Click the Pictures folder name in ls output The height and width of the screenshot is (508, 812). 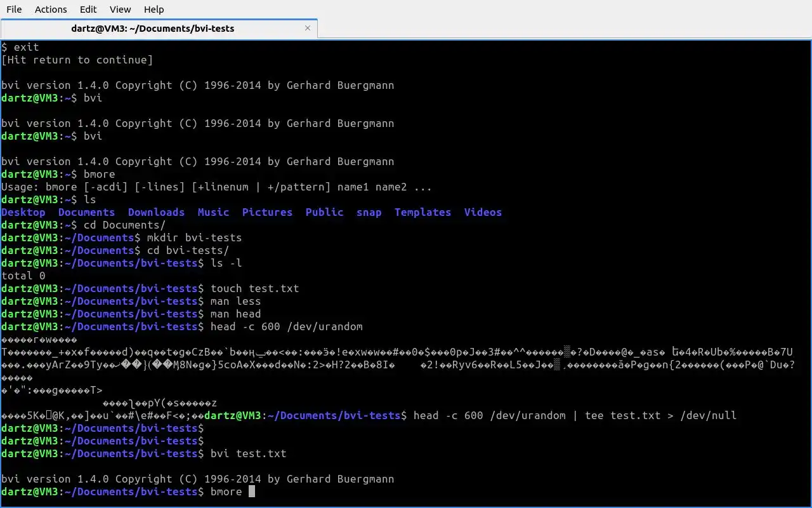[268, 212]
